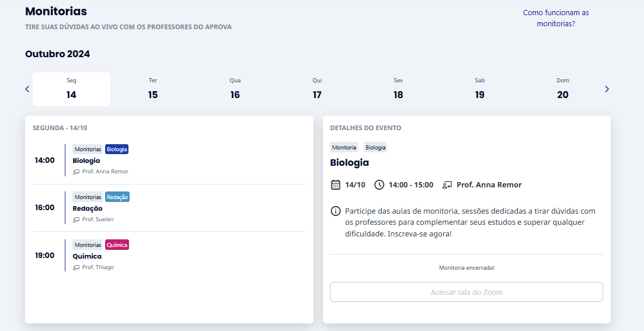Advance to next week with right chevron
644x331 pixels.
click(x=607, y=89)
